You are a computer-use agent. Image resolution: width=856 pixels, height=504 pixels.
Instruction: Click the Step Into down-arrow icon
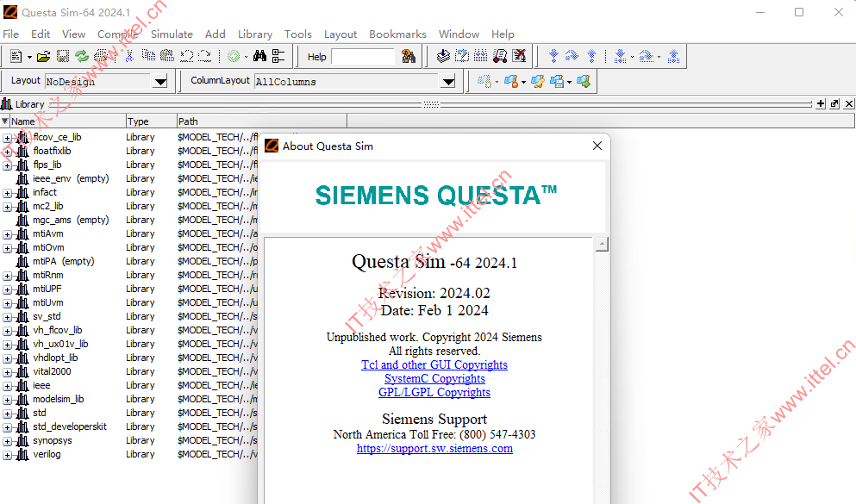(553, 56)
